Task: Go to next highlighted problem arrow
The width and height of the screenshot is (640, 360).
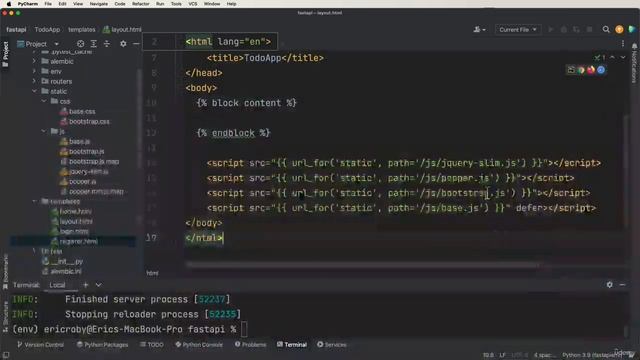Action: click(623, 58)
